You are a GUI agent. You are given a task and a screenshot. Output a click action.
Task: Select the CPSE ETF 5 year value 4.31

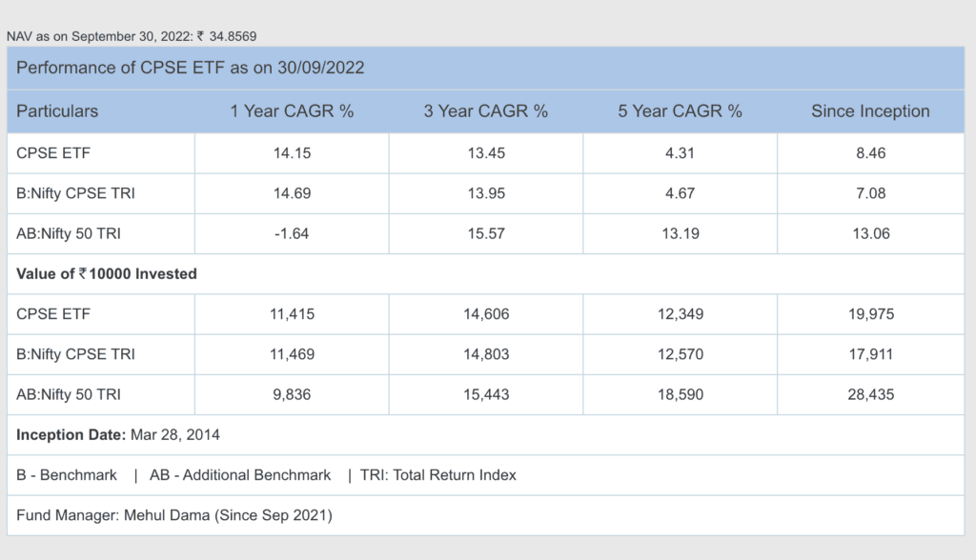click(x=680, y=153)
